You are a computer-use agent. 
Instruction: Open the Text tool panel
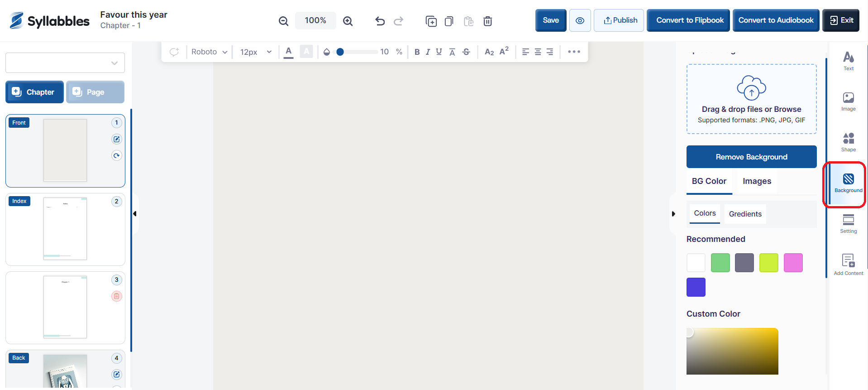848,61
